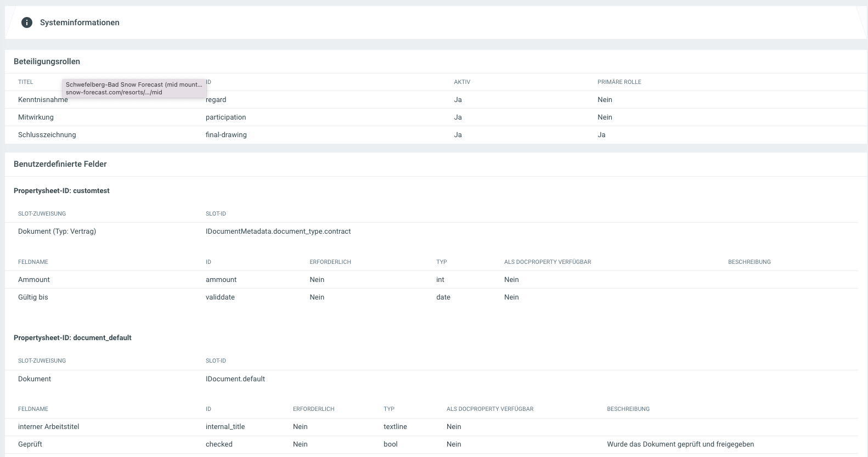The height and width of the screenshot is (457, 868).
Task: Click the AKTIV column header
Action: [462, 82]
